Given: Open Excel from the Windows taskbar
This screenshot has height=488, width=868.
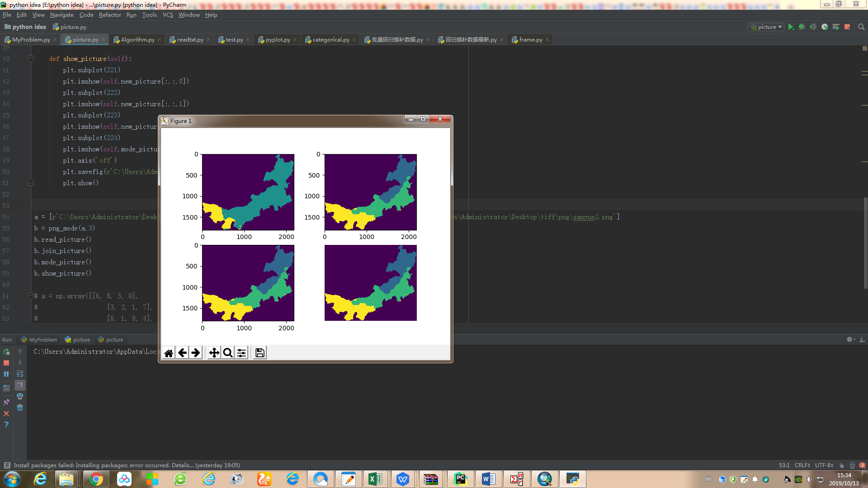Looking at the screenshot, I should click(375, 479).
